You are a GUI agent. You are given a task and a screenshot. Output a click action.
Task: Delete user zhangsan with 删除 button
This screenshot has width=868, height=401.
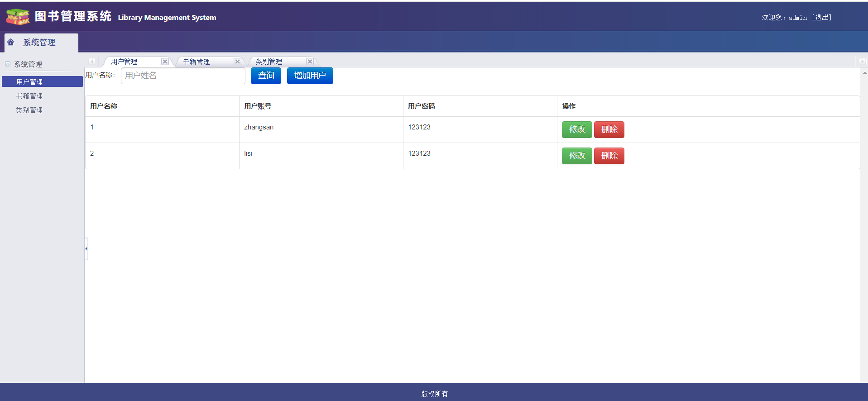tap(609, 129)
